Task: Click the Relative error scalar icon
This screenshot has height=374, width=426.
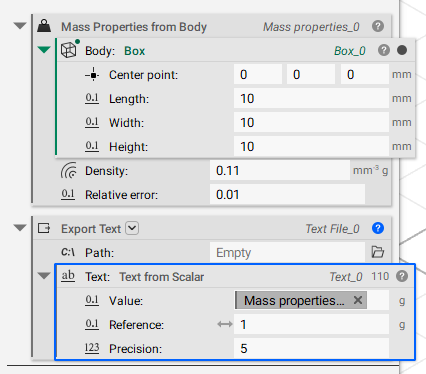Action: click(68, 194)
